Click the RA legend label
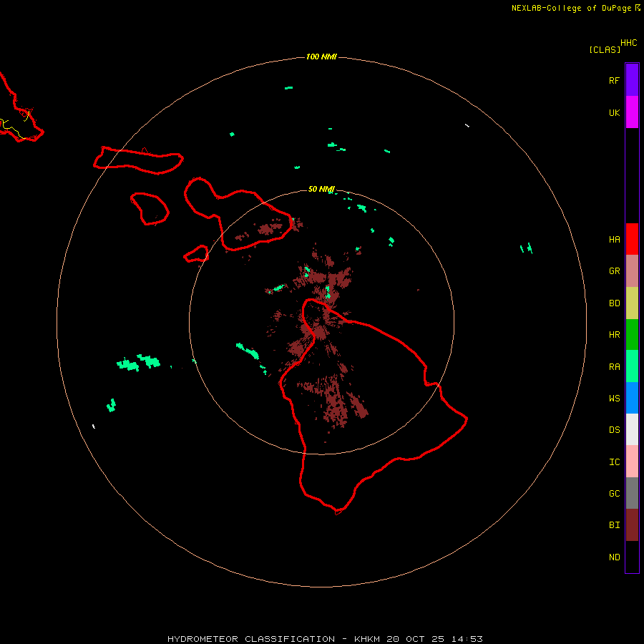 point(614,367)
